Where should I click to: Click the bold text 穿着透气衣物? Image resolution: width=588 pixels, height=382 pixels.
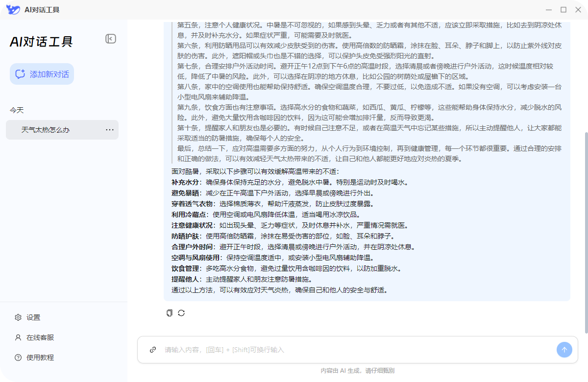click(192, 204)
